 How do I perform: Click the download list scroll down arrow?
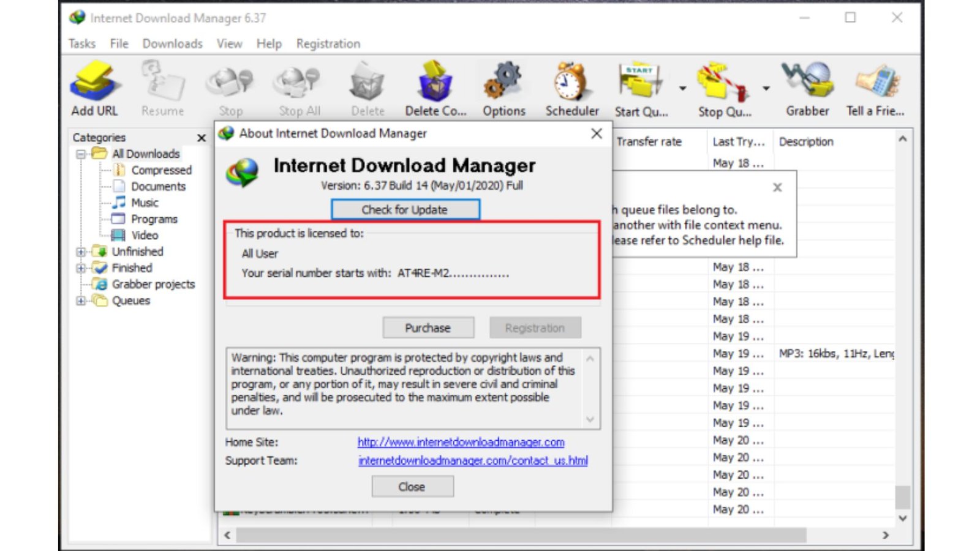pyautogui.click(x=903, y=518)
